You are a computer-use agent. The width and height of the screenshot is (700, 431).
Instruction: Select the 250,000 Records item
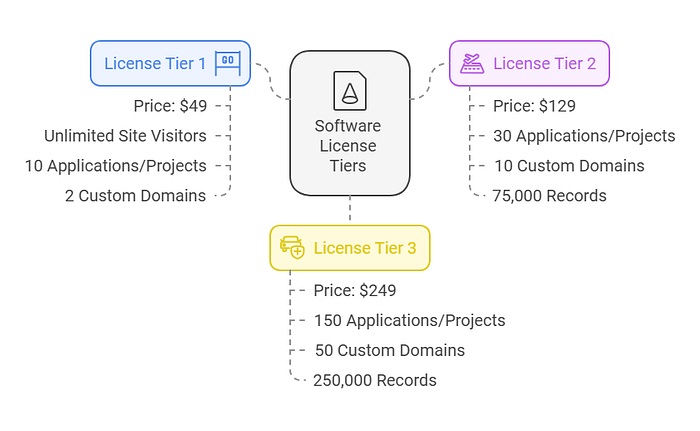pyautogui.click(x=375, y=380)
